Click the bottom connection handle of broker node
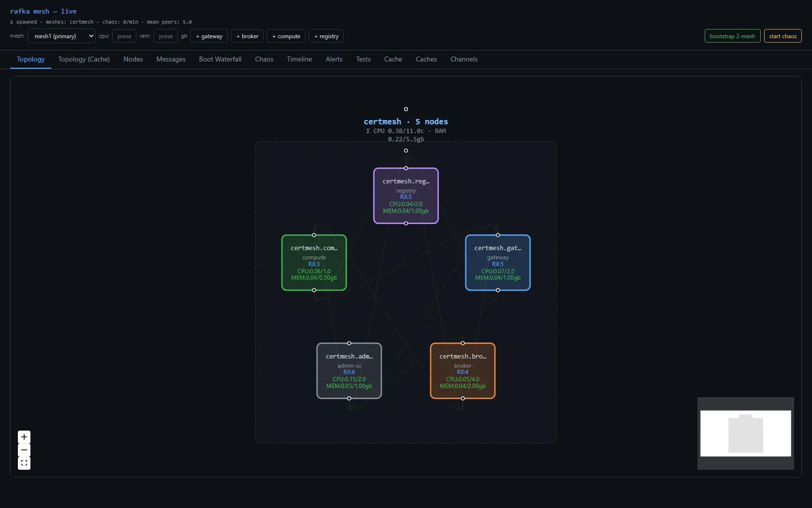812x508 pixels. coord(463,399)
